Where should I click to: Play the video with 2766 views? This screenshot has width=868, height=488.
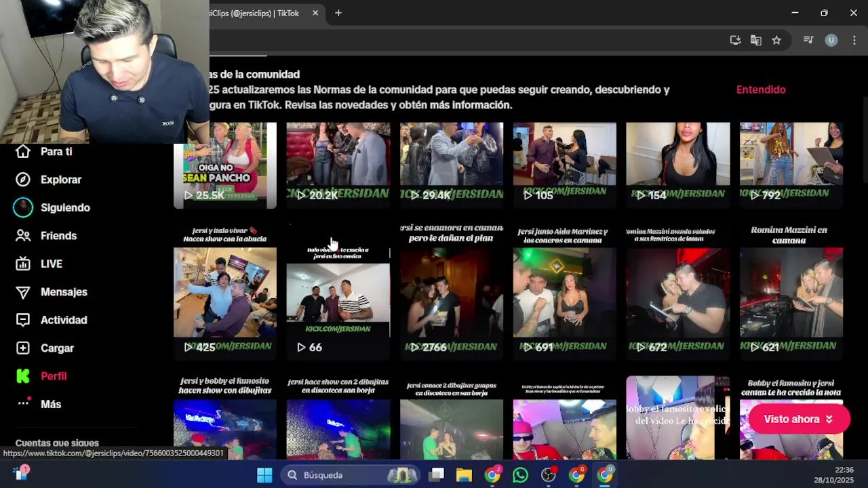tap(452, 291)
